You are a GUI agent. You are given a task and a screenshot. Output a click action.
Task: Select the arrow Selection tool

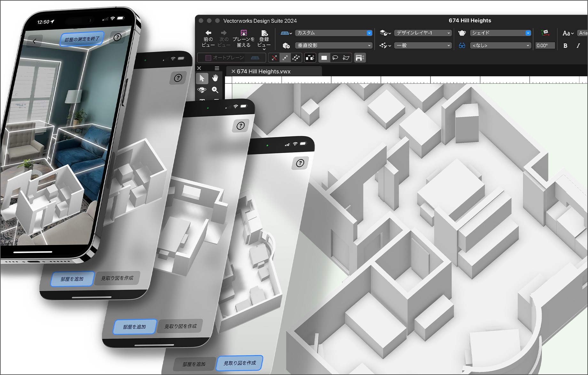tap(202, 78)
